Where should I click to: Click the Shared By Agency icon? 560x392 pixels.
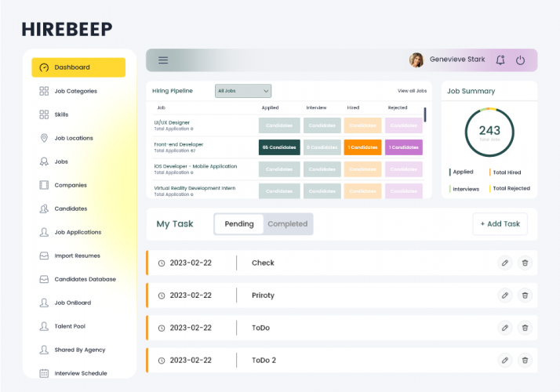point(44,350)
